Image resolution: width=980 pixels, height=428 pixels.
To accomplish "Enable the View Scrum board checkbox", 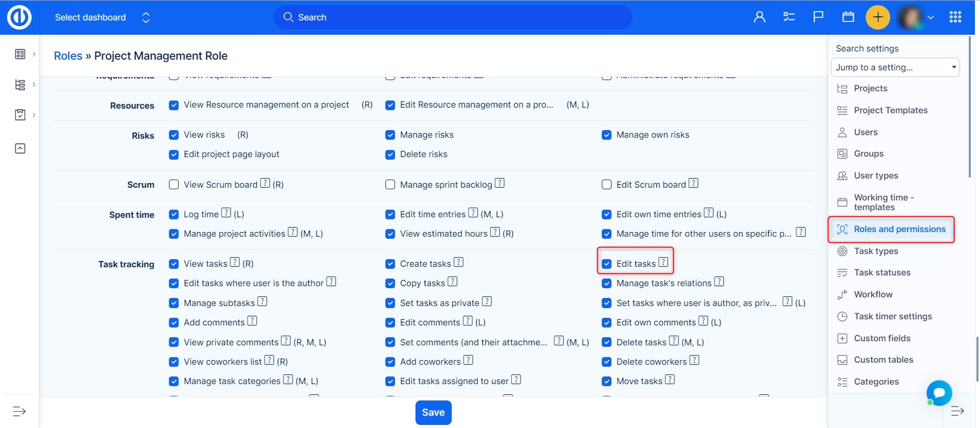I will [x=174, y=185].
